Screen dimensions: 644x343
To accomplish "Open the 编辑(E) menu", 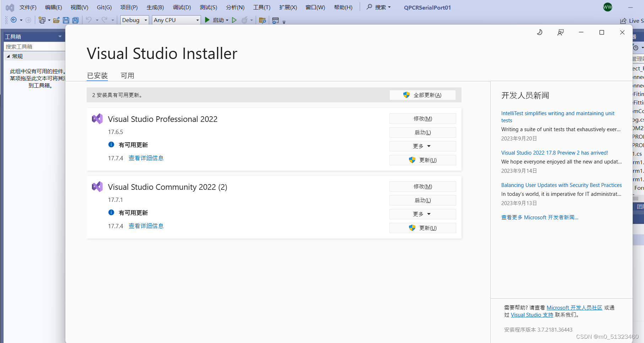I will point(53,7).
